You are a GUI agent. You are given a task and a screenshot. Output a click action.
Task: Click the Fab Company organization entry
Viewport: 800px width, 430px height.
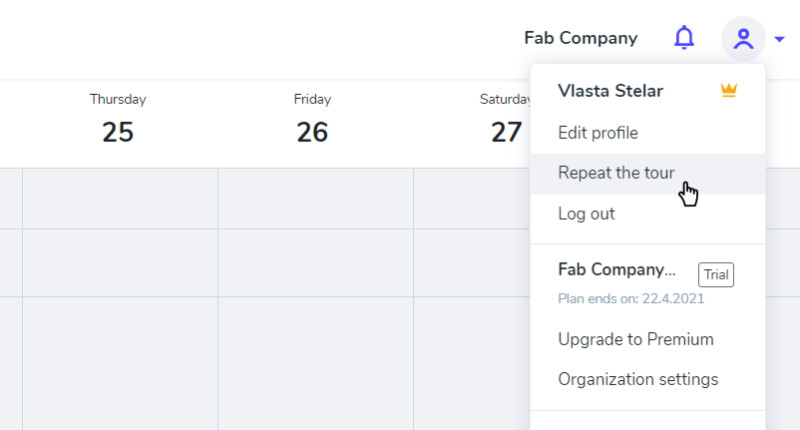click(617, 270)
